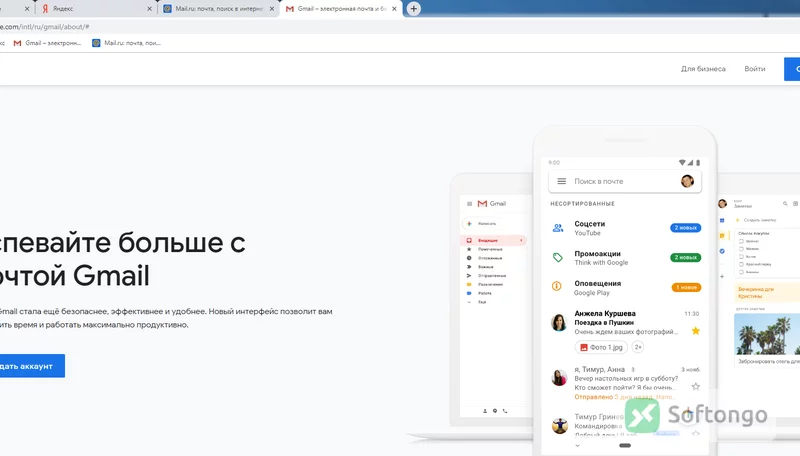Click the Поиск в почте search field

point(625,181)
